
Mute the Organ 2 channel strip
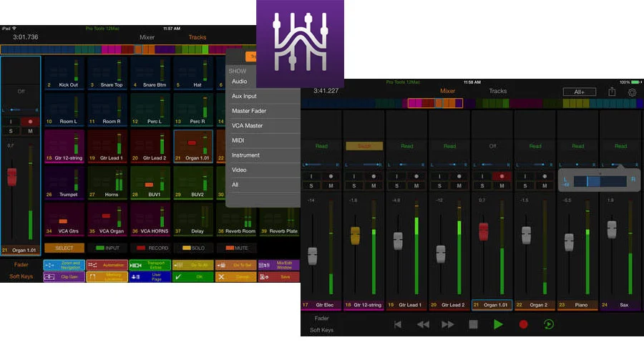(545, 185)
